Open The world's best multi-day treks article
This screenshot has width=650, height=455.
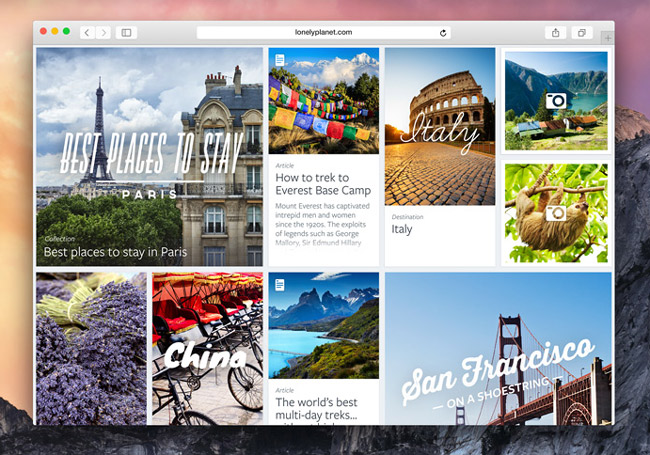(316, 409)
